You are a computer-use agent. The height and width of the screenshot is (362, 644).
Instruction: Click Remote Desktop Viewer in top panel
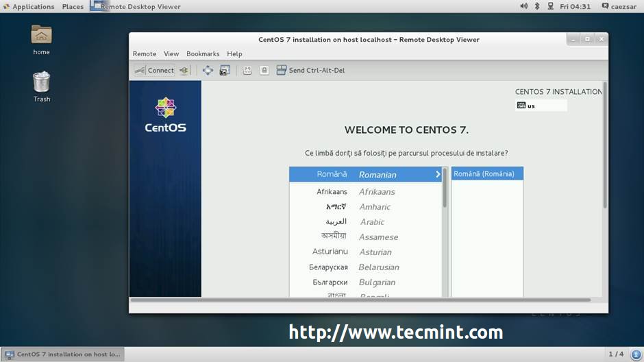136,7
